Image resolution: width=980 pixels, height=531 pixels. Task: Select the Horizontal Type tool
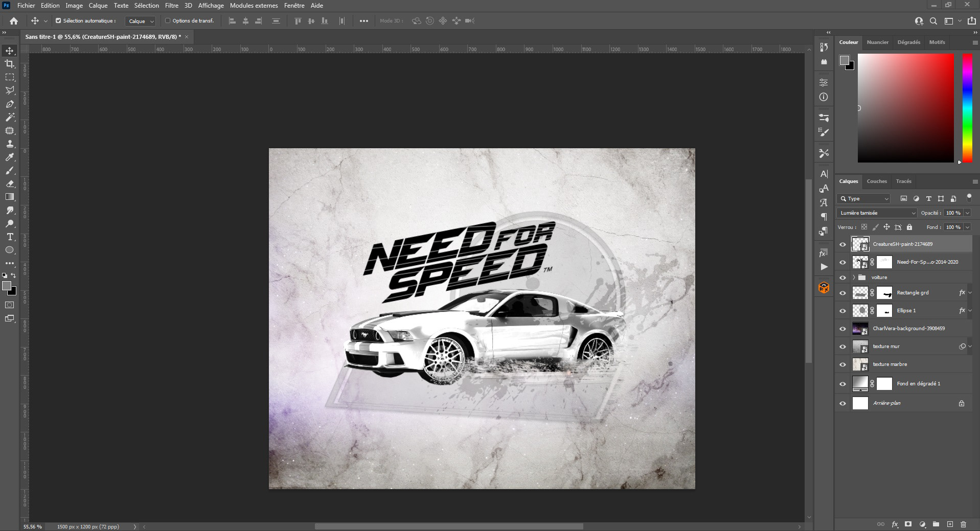click(x=10, y=237)
